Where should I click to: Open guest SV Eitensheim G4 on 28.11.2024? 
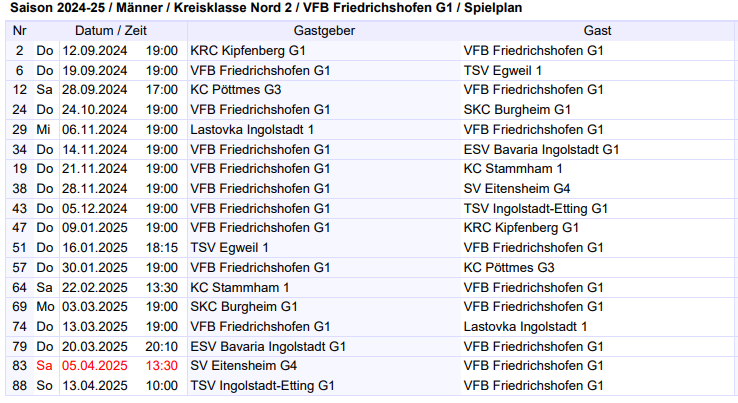pyautogui.click(x=517, y=188)
